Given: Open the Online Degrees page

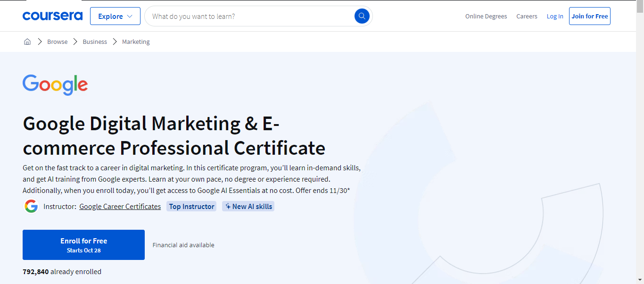Looking at the screenshot, I should pos(486,16).
